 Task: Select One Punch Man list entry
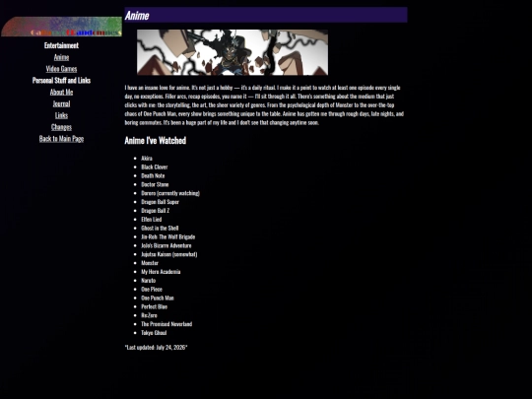coord(158,298)
